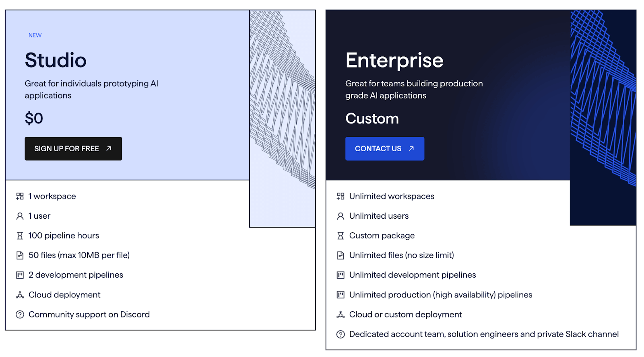Click the user icon next to 1 user
644x357 pixels.
click(20, 216)
